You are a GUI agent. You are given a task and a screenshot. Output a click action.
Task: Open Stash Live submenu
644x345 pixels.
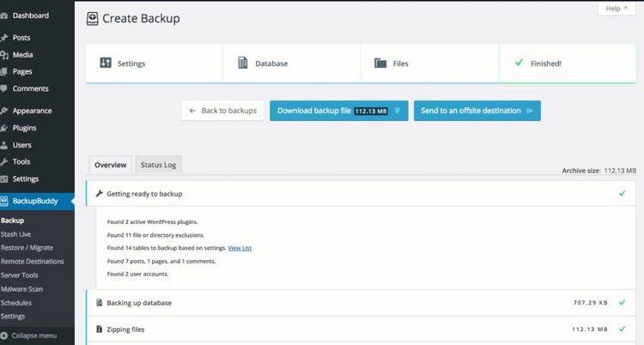point(15,234)
